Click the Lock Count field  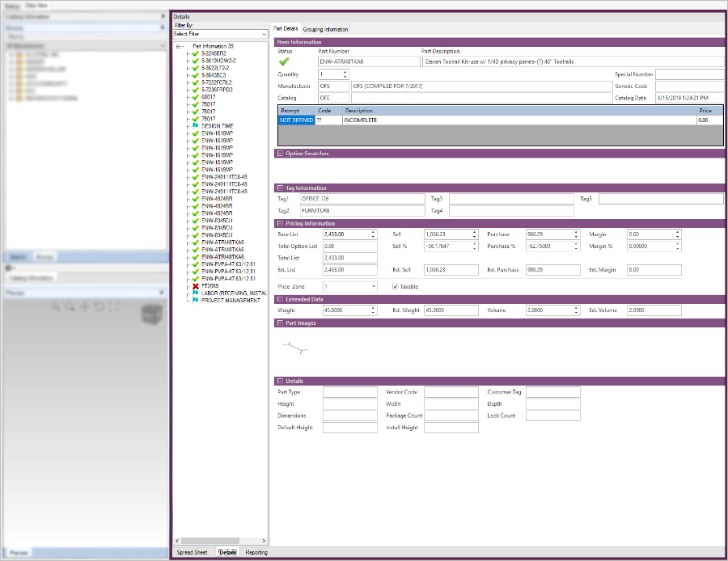pyautogui.click(x=553, y=415)
